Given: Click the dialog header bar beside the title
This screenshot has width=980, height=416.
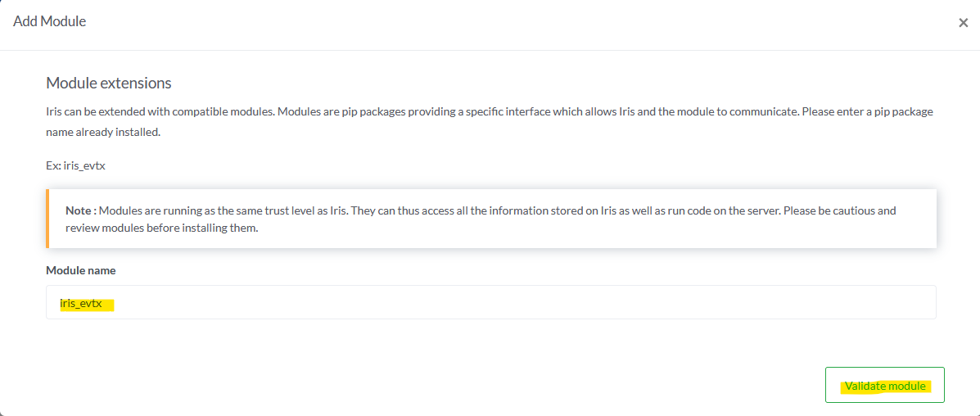Looking at the screenshot, I should click(491, 23).
